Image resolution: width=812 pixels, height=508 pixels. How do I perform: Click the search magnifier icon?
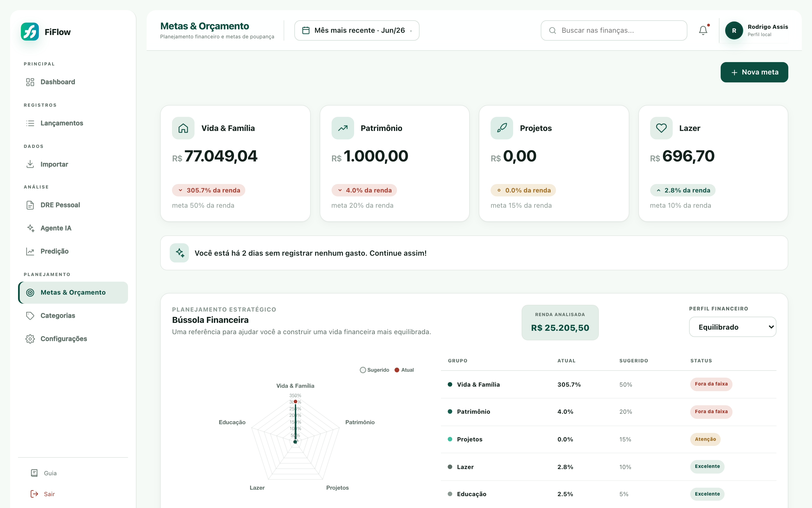(x=552, y=30)
